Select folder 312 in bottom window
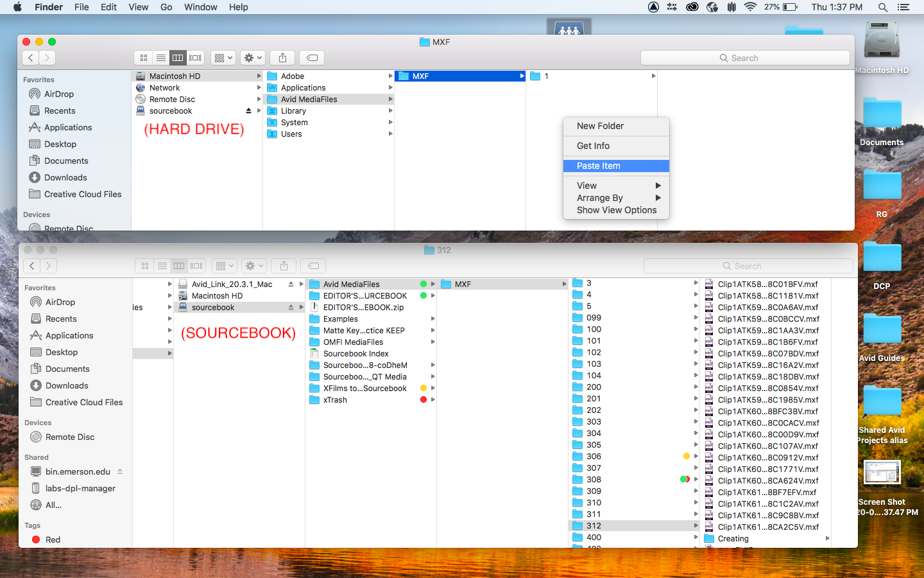The width and height of the screenshot is (924, 578). point(634,525)
